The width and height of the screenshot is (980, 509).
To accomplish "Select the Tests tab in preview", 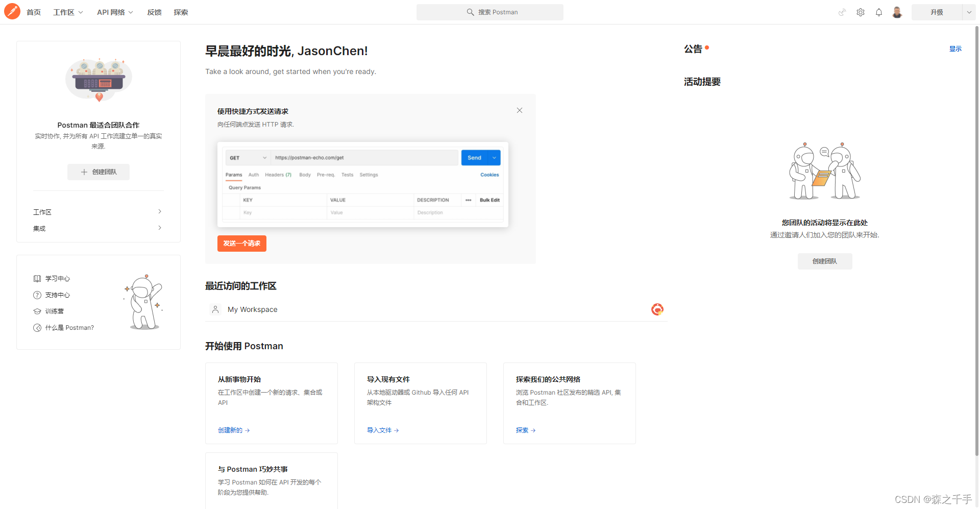I will [347, 175].
